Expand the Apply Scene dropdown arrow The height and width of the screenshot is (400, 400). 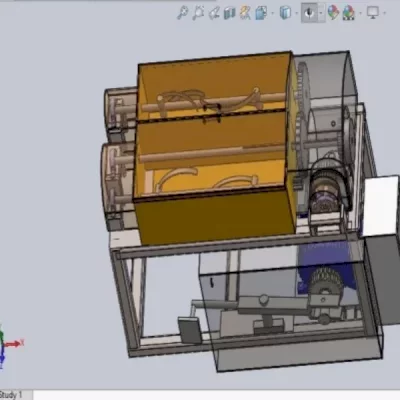[361, 13]
